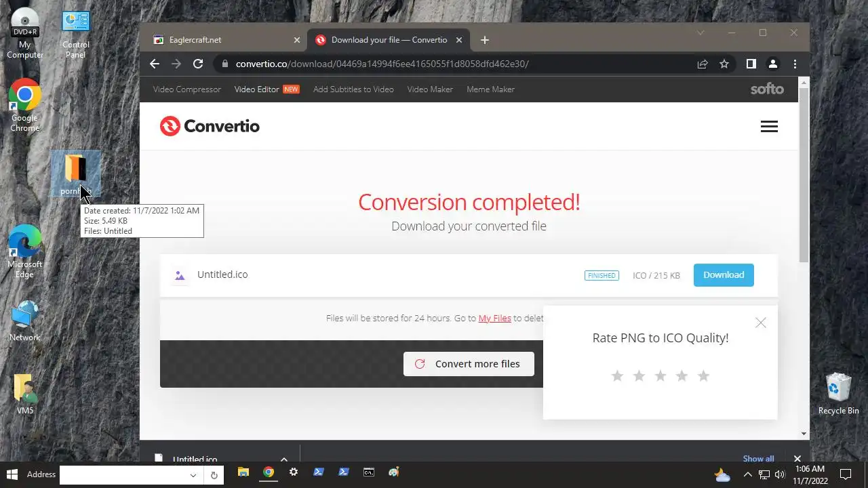868x488 pixels.
Task: Open the weather tray icon
Action: click(x=723, y=475)
